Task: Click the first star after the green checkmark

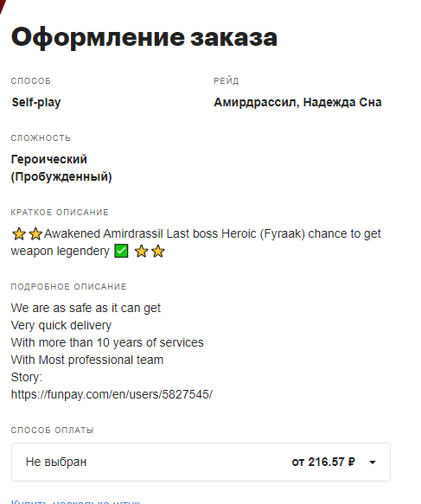Action: pos(141,251)
